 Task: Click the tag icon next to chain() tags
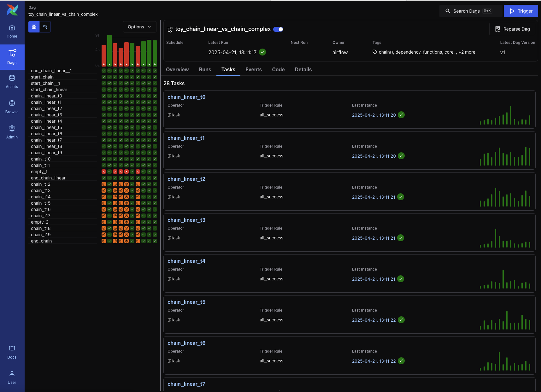coord(374,52)
